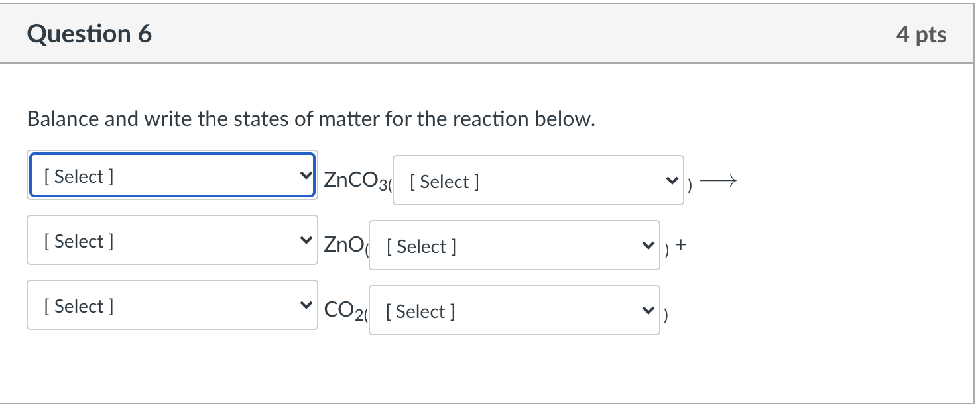Click the chevron arrow of ZnCO3 coefficient select
This screenshot has height=416, width=980.
[x=305, y=176]
